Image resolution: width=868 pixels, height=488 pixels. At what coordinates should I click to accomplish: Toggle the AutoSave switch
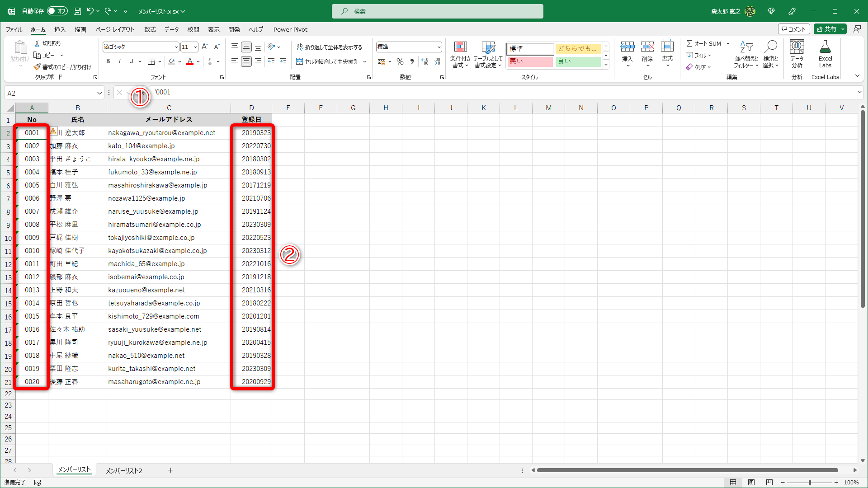[x=57, y=11]
